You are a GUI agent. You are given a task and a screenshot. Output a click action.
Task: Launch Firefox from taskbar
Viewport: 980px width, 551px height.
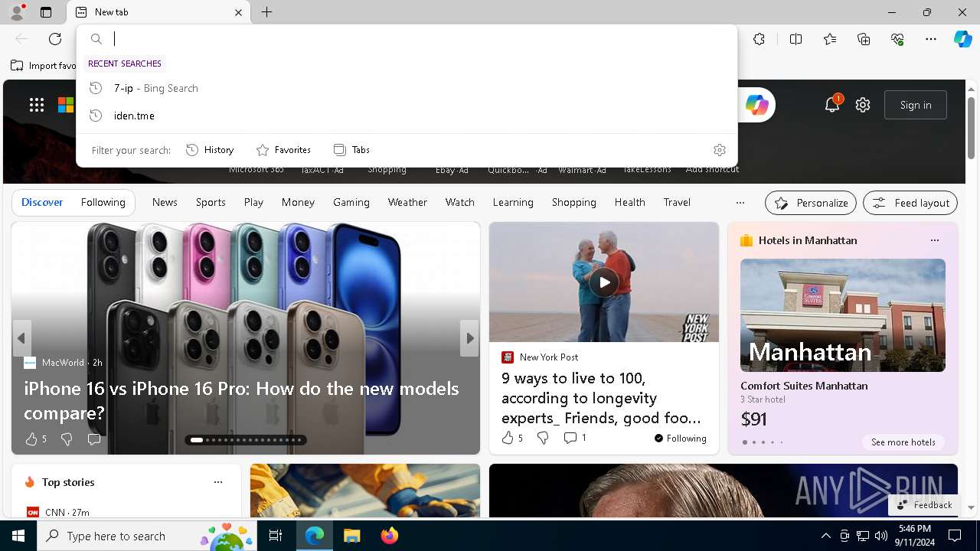pos(390,536)
